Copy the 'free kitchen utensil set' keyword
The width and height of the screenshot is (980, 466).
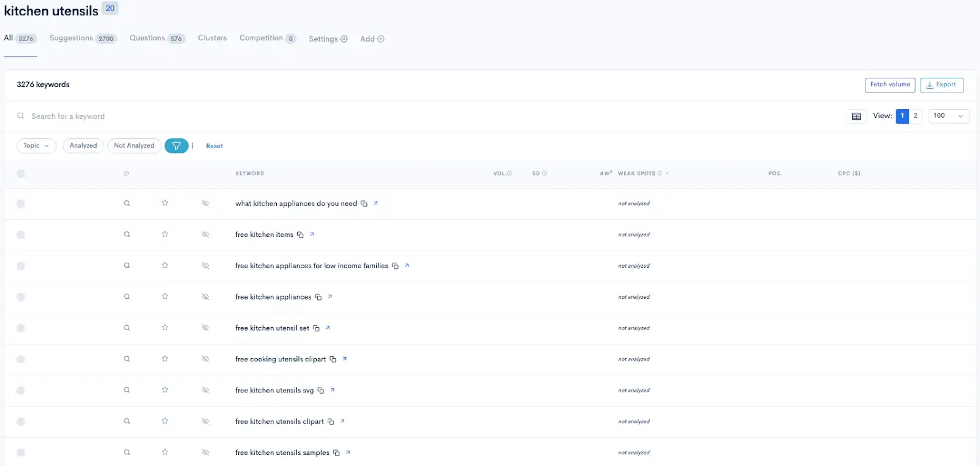(316, 328)
